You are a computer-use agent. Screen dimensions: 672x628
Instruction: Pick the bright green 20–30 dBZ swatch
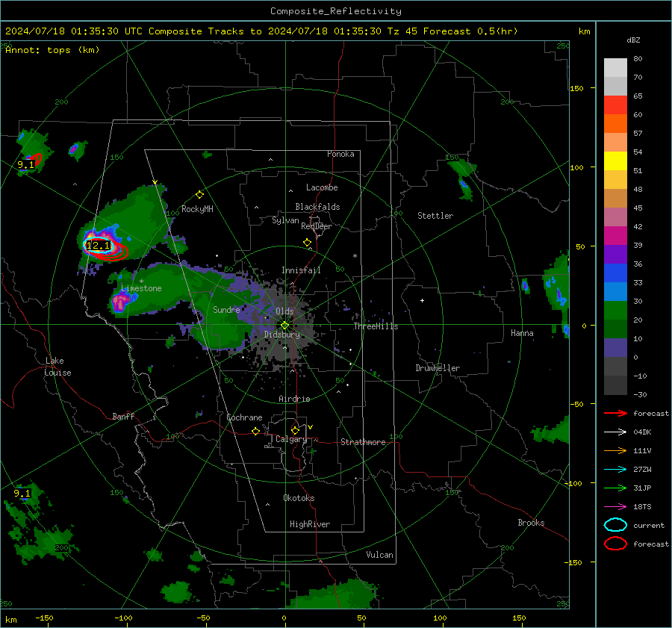click(615, 311)
